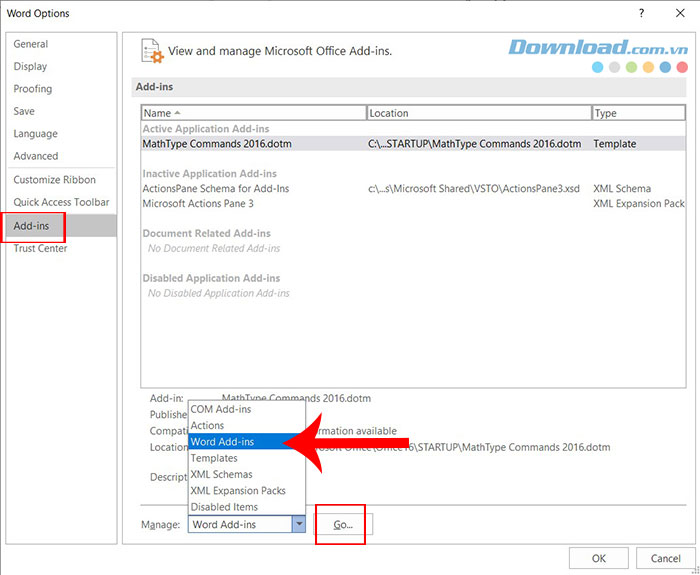Open the Manage dropdown arrow

click(298, 524)
